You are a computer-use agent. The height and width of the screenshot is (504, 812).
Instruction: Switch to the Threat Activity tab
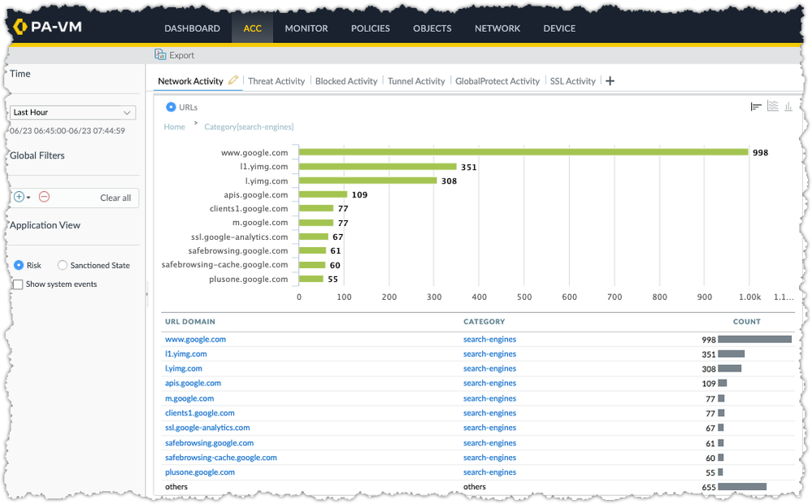pos(276,81)
